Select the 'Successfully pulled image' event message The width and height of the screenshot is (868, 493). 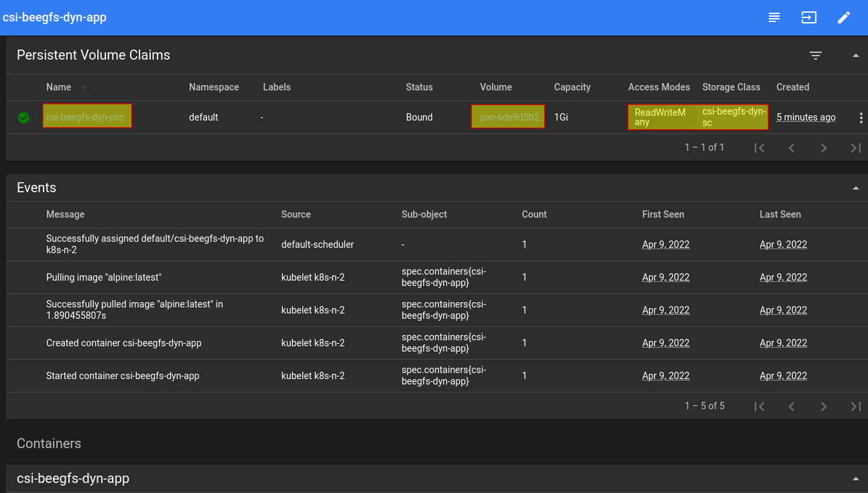click(135, 310)
